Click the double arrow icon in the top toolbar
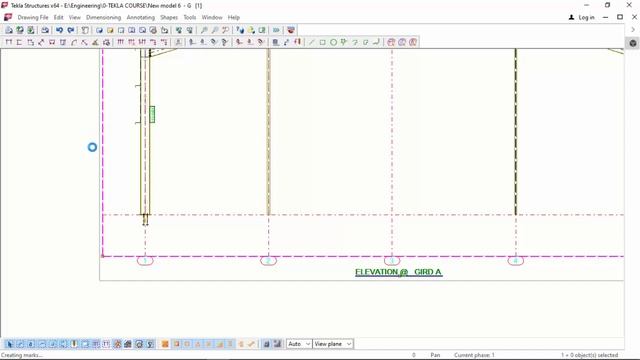 (x=276, y=30)
